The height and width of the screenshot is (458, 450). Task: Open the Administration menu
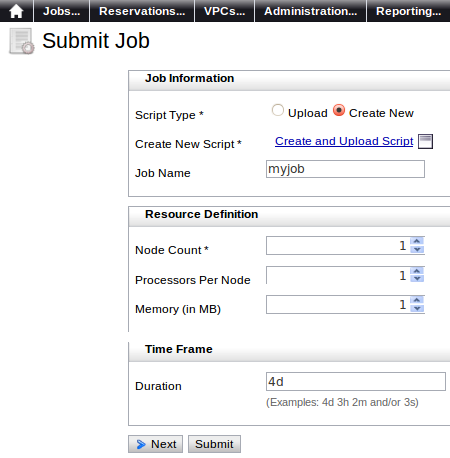pos(310,11)
